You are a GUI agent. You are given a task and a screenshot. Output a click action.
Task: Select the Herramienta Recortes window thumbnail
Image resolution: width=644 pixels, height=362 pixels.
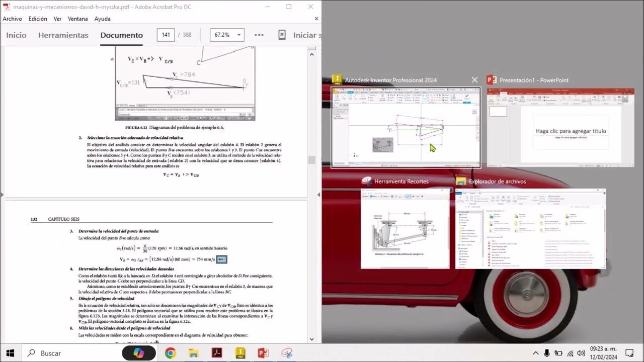coord(405,229)
